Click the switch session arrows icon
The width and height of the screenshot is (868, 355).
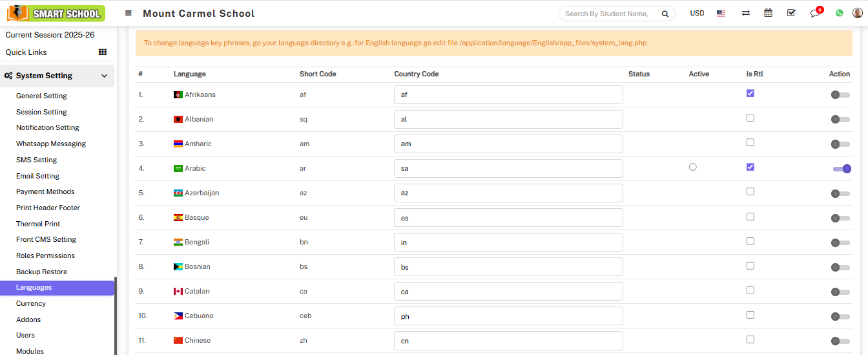click(x=745, y=13)
